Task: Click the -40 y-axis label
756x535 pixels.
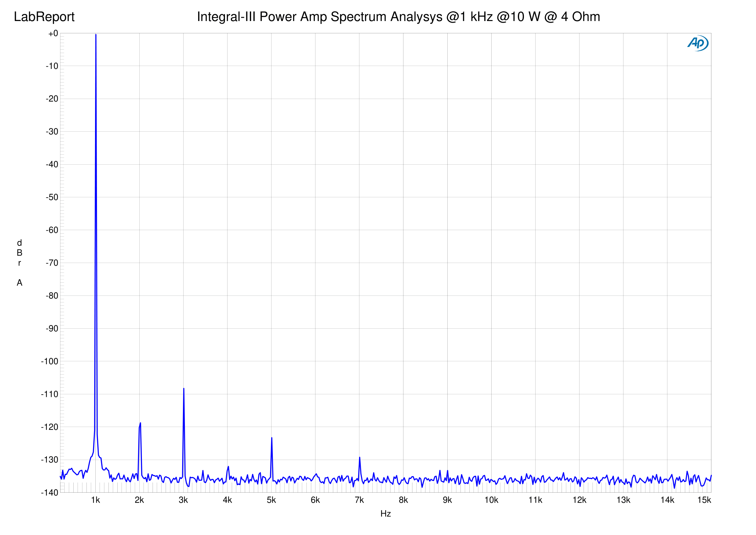Action: [x=52, y=164]
